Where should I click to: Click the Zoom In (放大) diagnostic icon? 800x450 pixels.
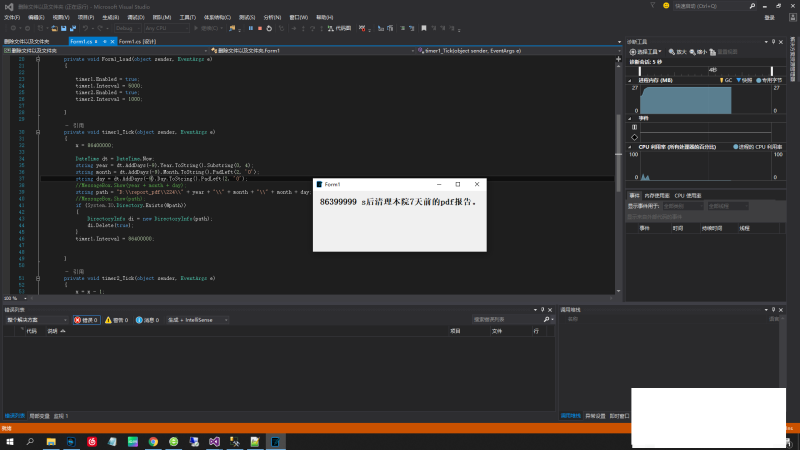678,52
